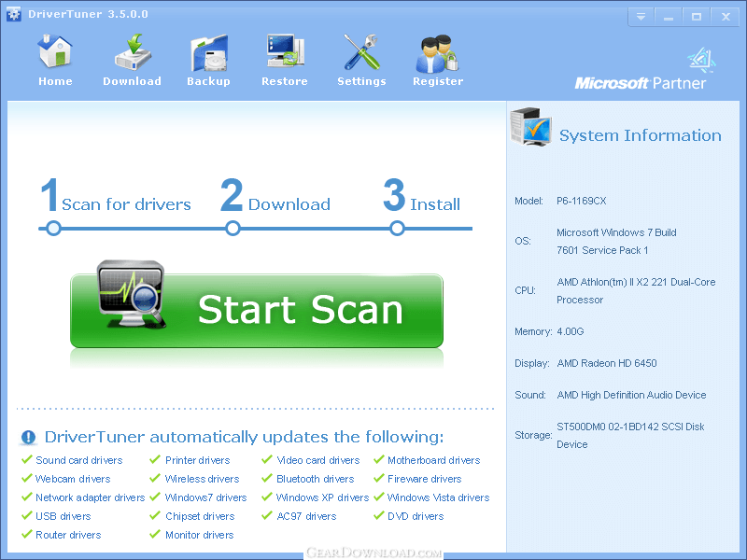
Task: Open the Settings tools icon
Action: coord(361,51)
